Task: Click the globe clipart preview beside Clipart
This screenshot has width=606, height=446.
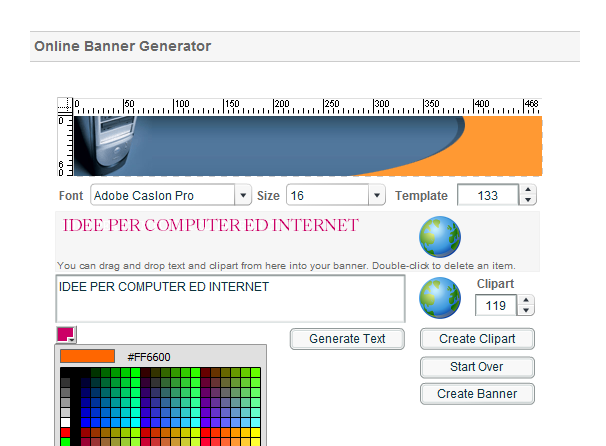Action: point(440,298)
